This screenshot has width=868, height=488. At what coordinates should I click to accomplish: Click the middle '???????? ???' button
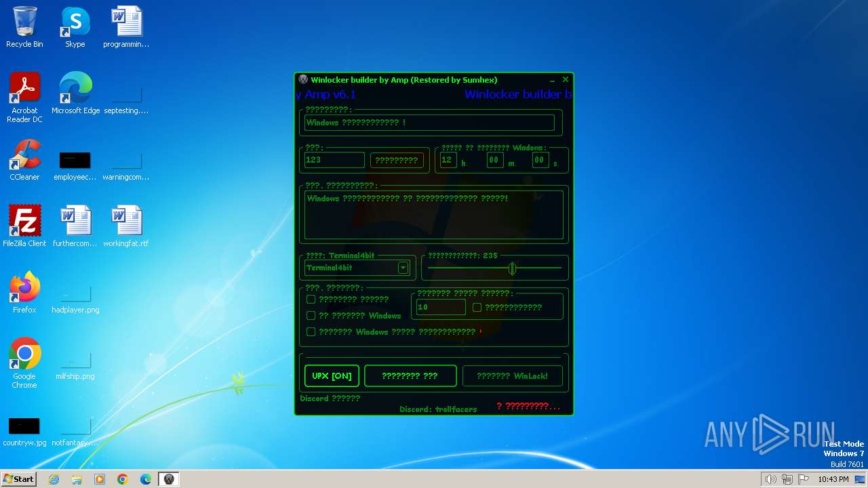[410, 376]
